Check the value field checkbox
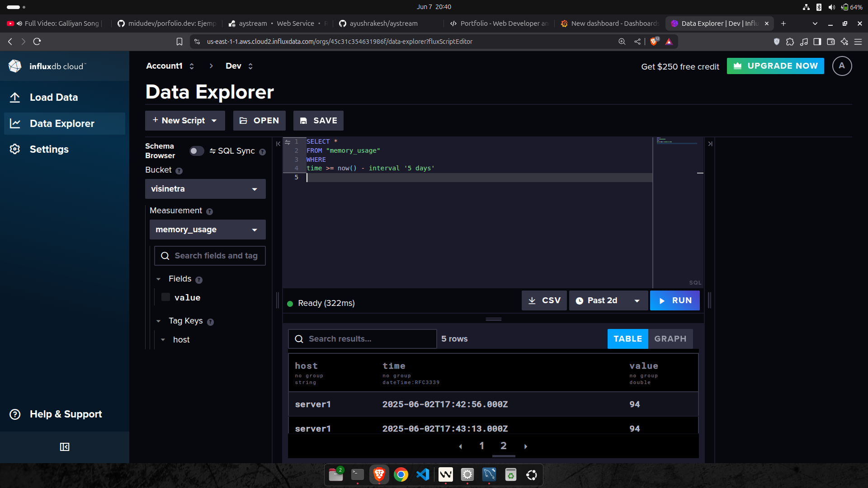This screenshot has width=868, height=488. [x=165, y=297]
